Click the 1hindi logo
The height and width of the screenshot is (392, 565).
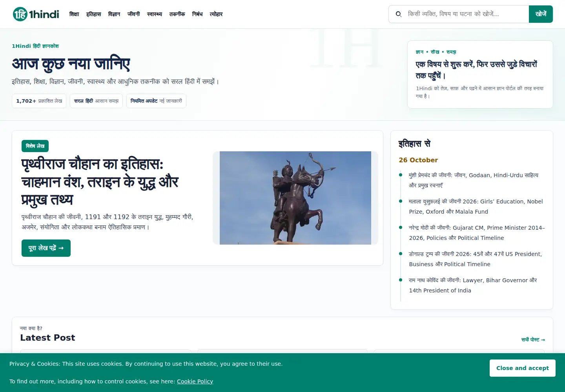[x=36, y=14]
